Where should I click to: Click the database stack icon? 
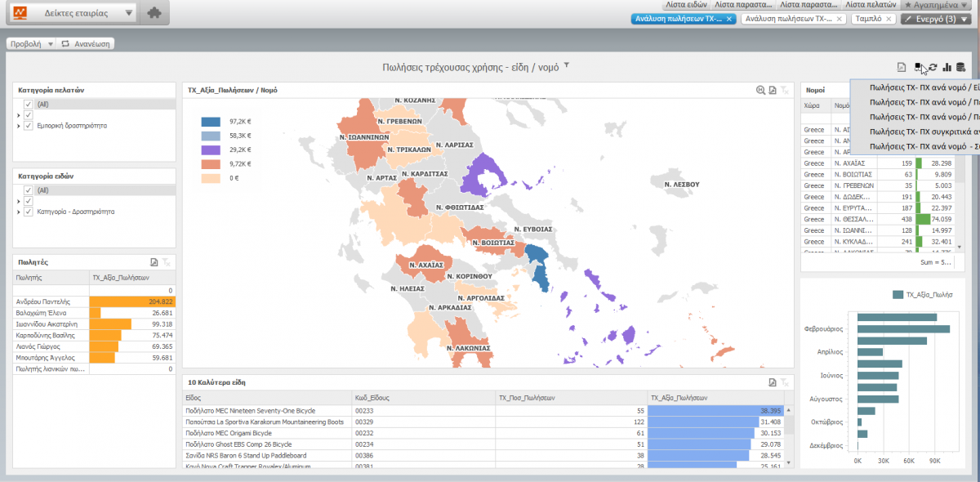[x=961, y=67]
